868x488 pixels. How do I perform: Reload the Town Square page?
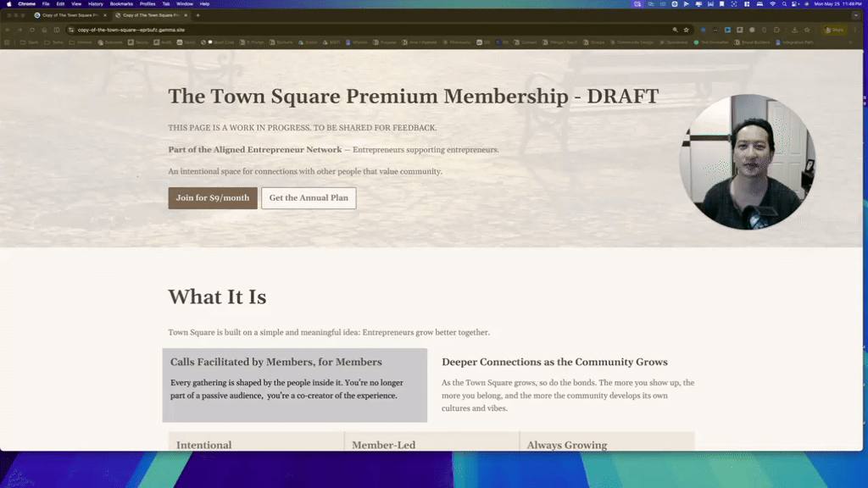(x=32, y=30)
